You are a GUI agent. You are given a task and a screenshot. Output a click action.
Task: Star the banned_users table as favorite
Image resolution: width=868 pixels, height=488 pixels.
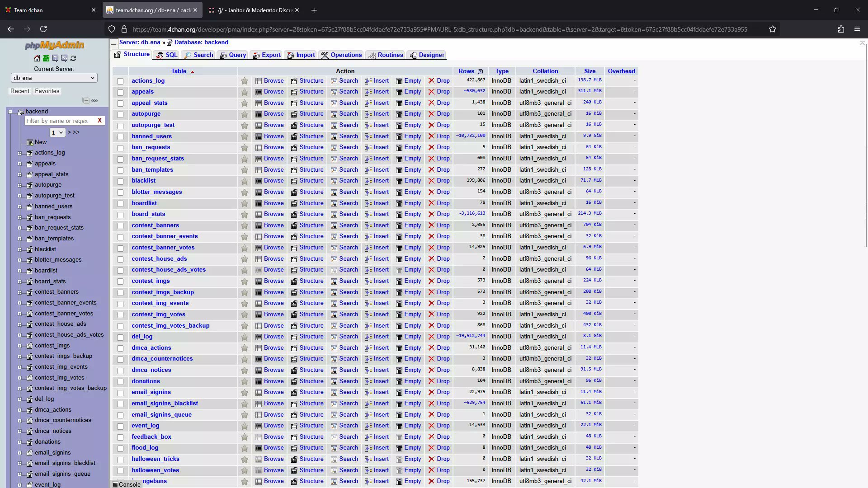tap(245, 136)
